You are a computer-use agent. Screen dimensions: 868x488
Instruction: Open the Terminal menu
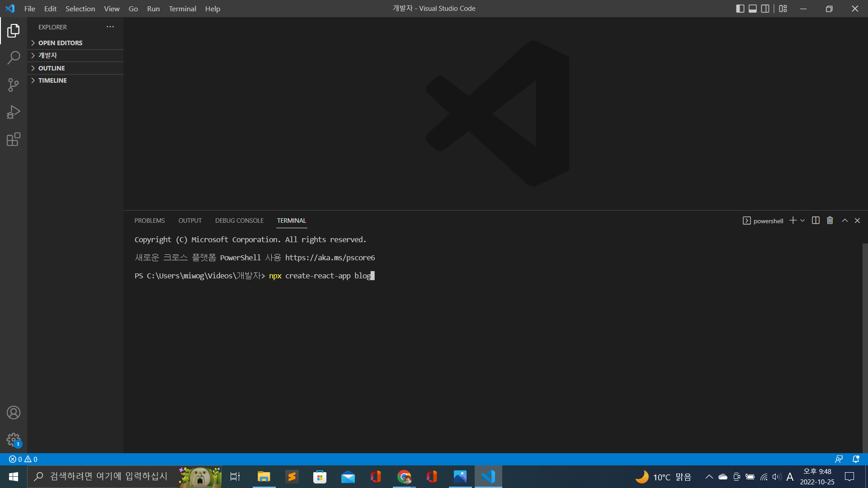[x=183, y=9]
